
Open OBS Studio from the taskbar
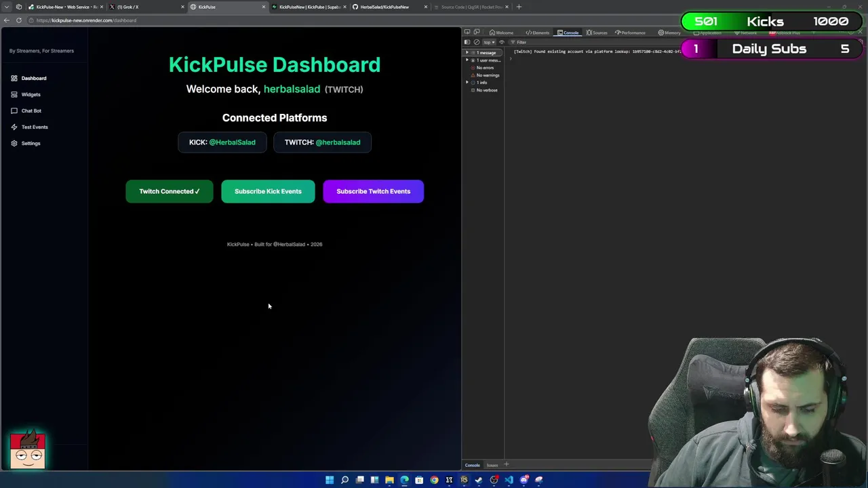click(x=494, y=480)
